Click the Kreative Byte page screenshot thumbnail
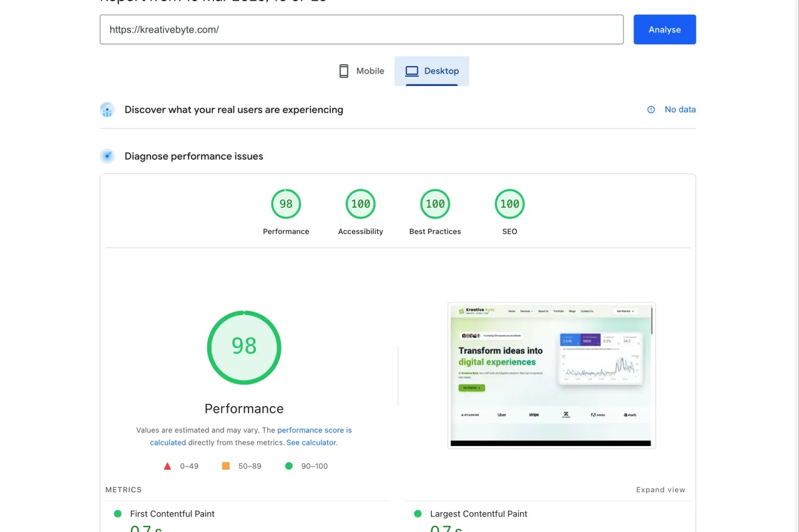The height and width of the screenshot is (532, 799). [x=552, y=375]
